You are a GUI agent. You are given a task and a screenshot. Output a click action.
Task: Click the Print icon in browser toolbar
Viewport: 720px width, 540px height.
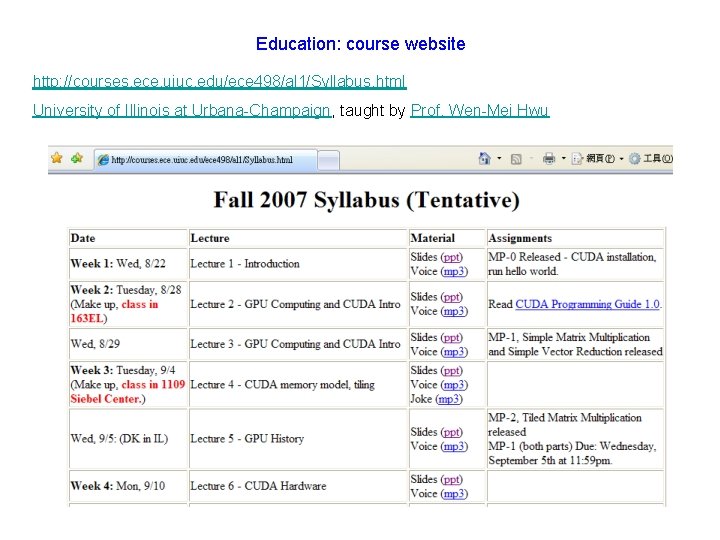[x=549, y=159]
